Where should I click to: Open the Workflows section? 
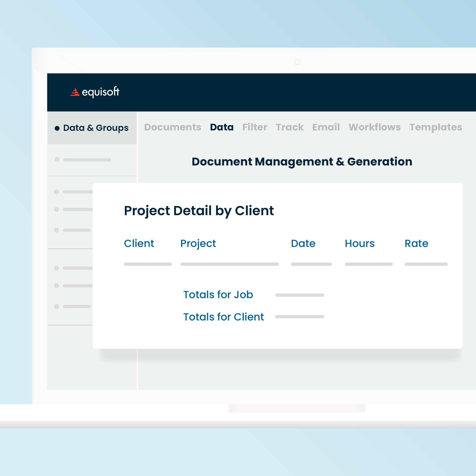pyautogui.click(x=375, y=127)
